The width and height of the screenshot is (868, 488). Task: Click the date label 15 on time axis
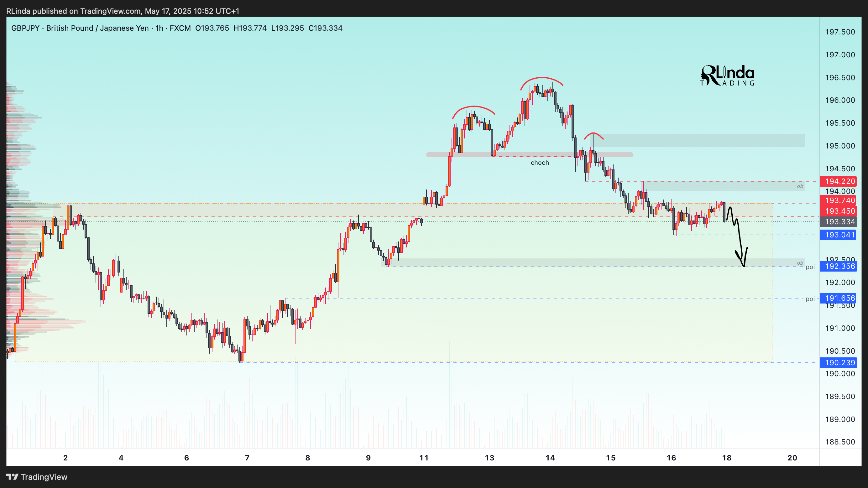tap(611, 458)
